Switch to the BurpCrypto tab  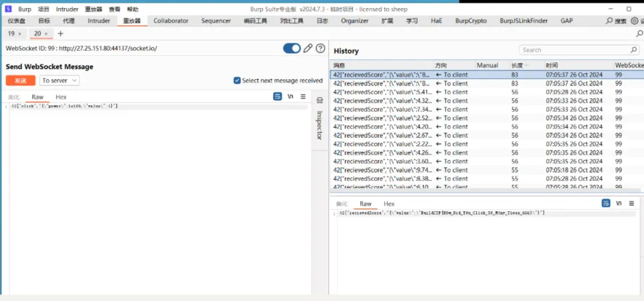point(471,21)
